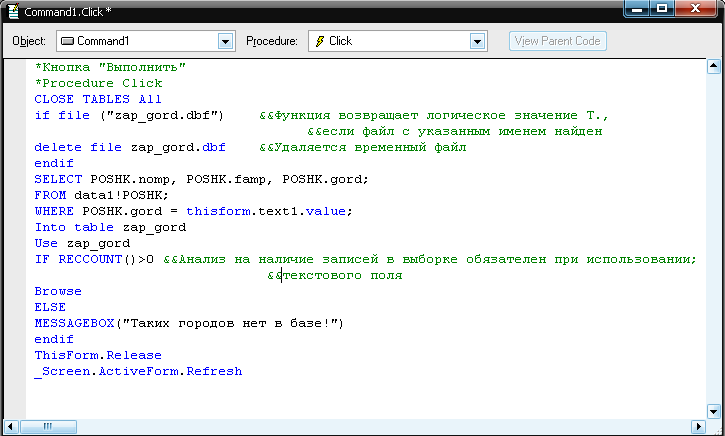Click the comment line "*Procedure Click"
Image resolution: width=725 pixels, height=436 pixels.
[x=98, y=83]
